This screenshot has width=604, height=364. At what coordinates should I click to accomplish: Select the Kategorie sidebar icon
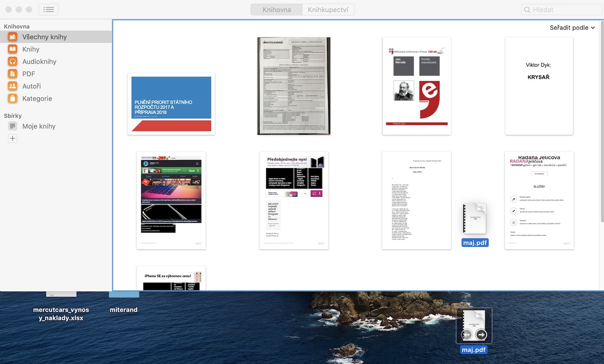pyautogui.click(x=13, y=98)
